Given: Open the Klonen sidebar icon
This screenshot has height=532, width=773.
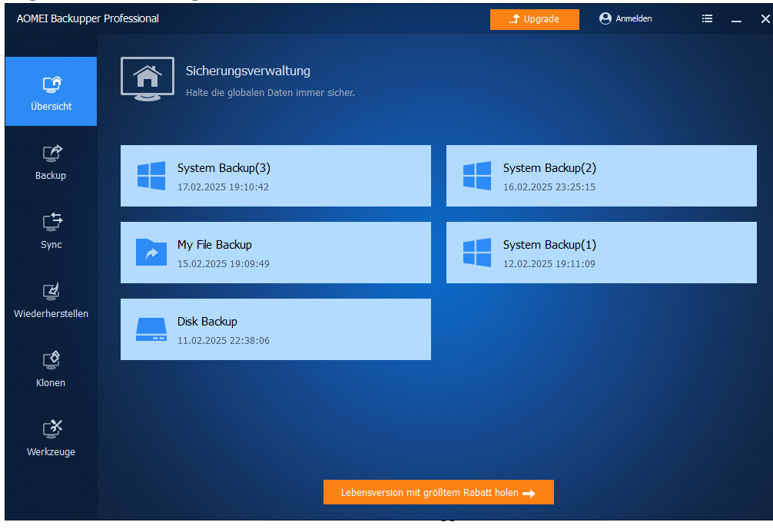Looking at the screenshot, I should click(x=51, y=360).
